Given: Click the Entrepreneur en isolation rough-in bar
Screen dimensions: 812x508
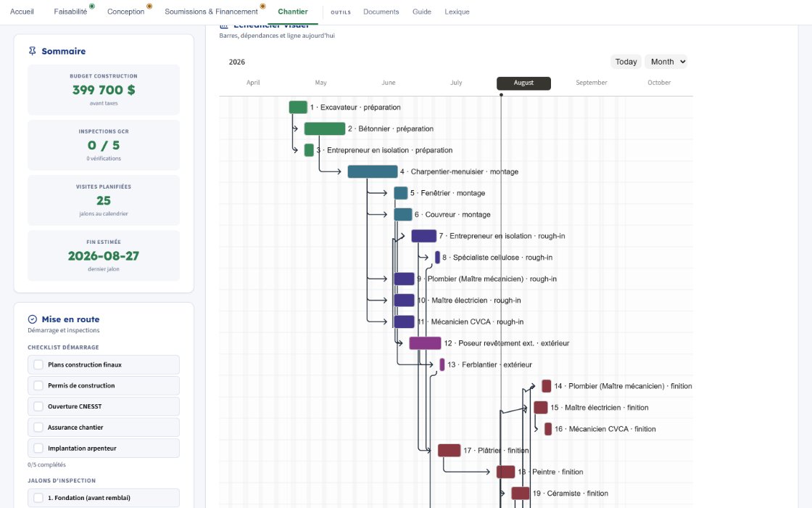Looking at the screenshot, I should (x=424, y=236).
